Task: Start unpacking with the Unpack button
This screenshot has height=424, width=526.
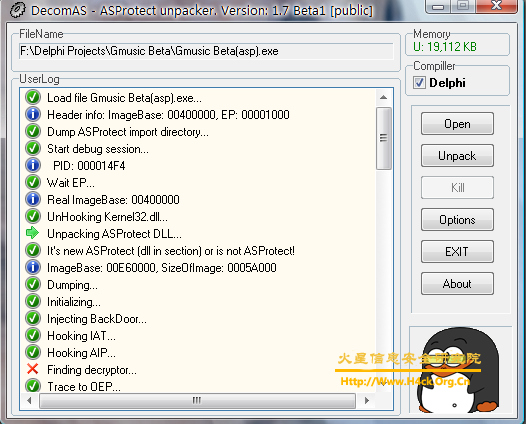Action: (x=457, y=156)
